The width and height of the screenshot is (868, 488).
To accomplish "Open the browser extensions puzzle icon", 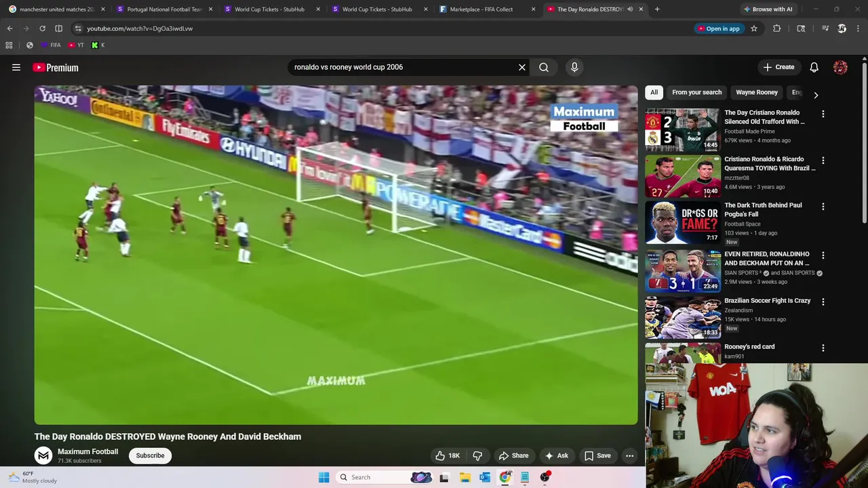I will point(776,28).
